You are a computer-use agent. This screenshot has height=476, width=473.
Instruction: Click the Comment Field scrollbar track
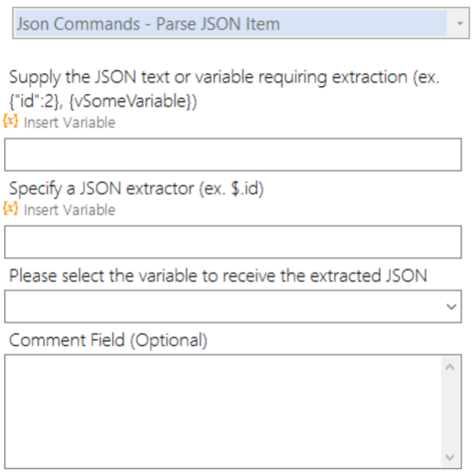pyautogui.click(x=451, y=411)
